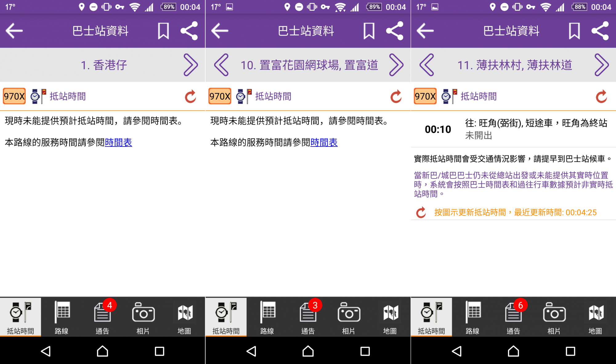
Task: Tap the 970X route badge on the 薄扶林村 screen
Action: 425,96
